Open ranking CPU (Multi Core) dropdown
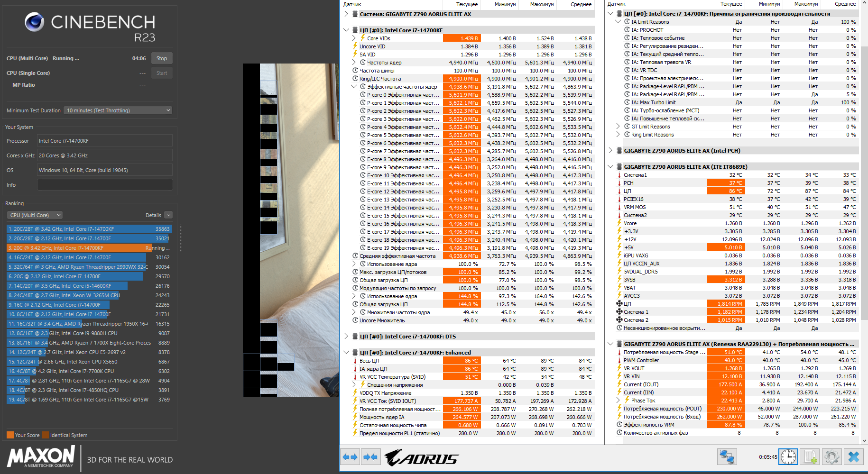This screenshot has width=868, height=474. (x=34, y=215)
